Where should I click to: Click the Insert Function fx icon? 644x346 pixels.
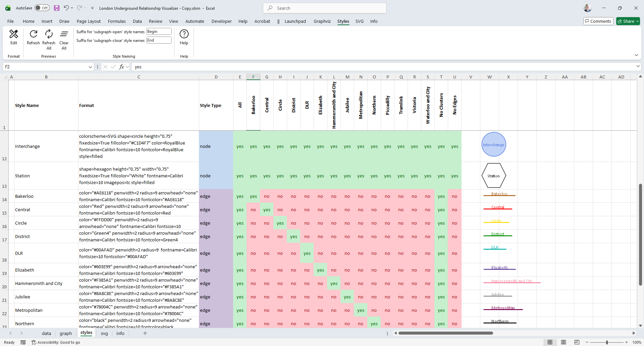point(122,67)
